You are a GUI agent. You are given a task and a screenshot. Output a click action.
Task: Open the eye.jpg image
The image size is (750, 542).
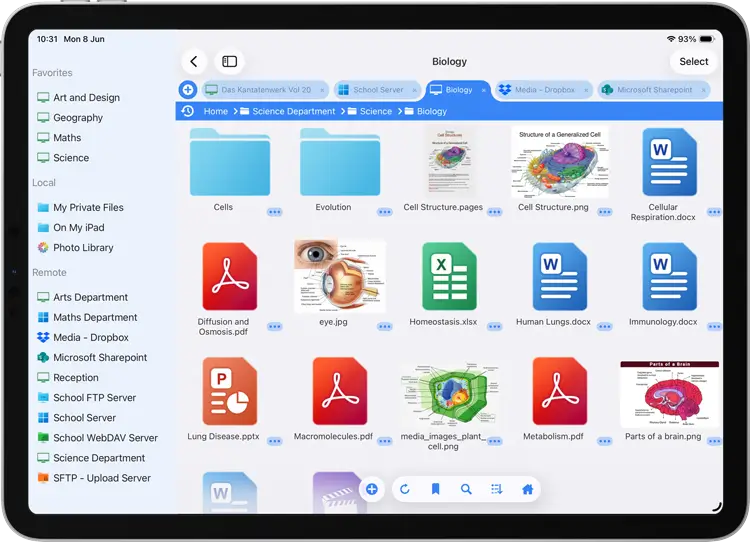(340, 277)
